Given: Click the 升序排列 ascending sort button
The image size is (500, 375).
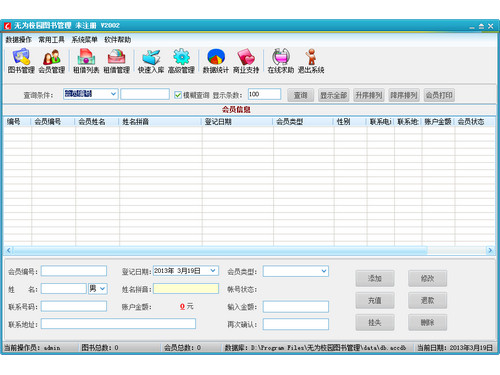Looking at the screenshot, I should (x=369, y=95).
